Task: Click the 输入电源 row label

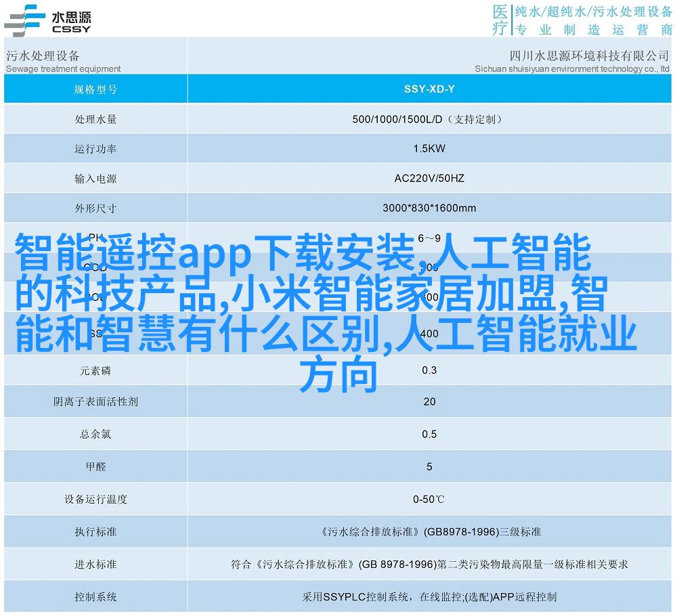Action: click(x=95, y=179)
